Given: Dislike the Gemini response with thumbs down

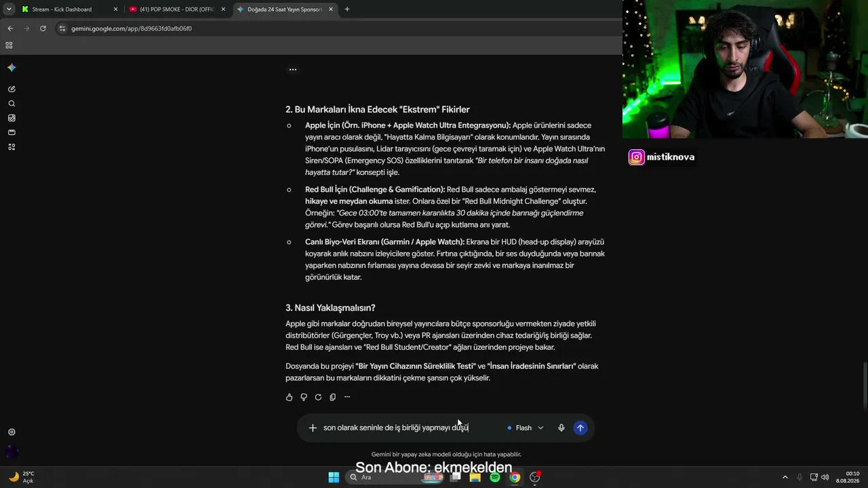Looking at the screenshot, I should tap(304, 397).
